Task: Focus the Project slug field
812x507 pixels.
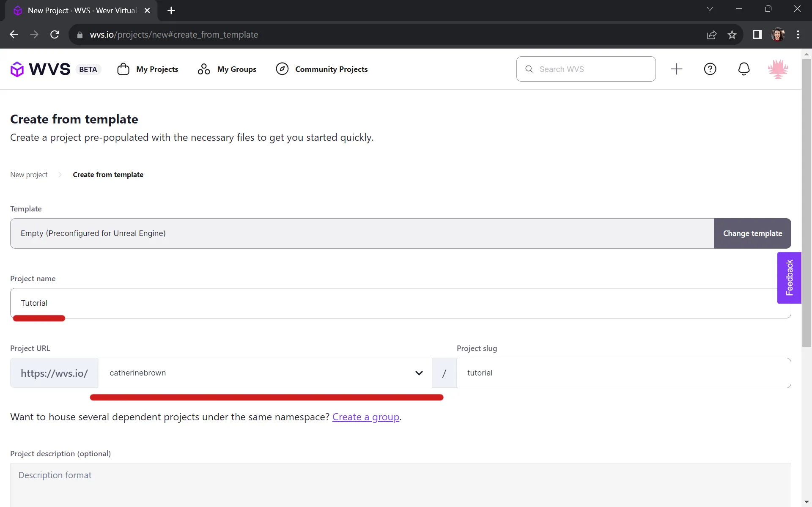Action: [x=623, y=373]
